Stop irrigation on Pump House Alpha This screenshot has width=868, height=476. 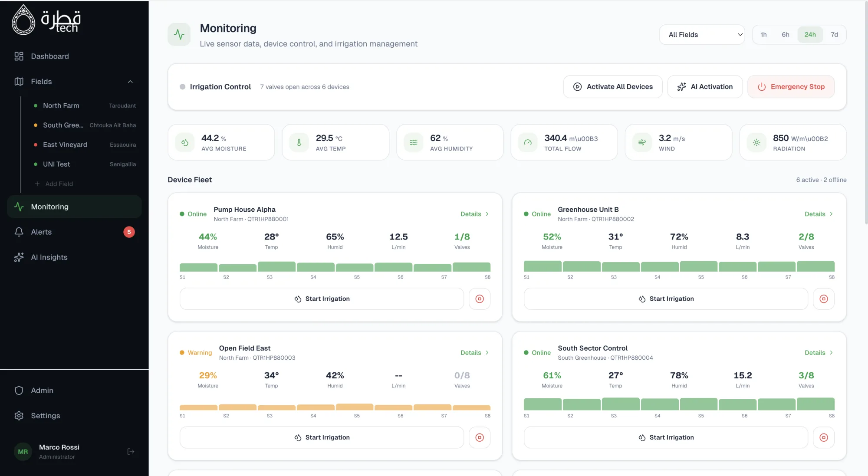click(x=480, y=299)
